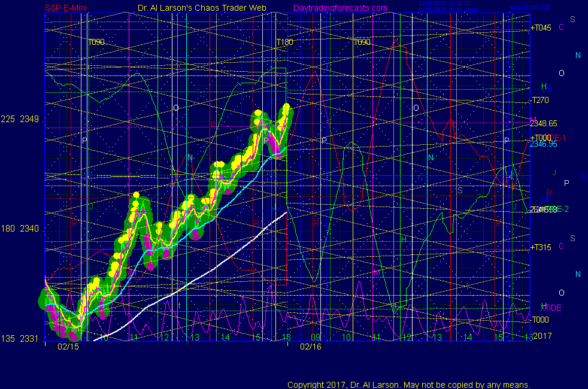
Task: Select the yellow "2348.65" price value
Action: pos(544,124)
